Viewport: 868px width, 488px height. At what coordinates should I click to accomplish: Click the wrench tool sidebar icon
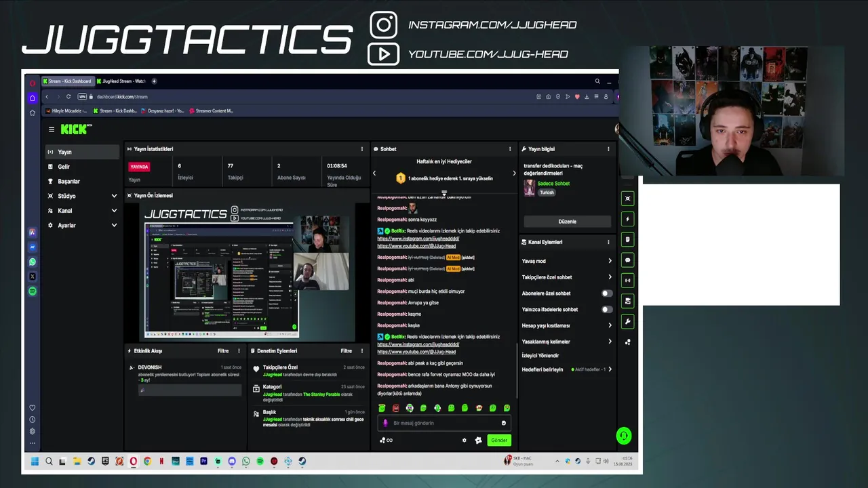pos(628,321)
